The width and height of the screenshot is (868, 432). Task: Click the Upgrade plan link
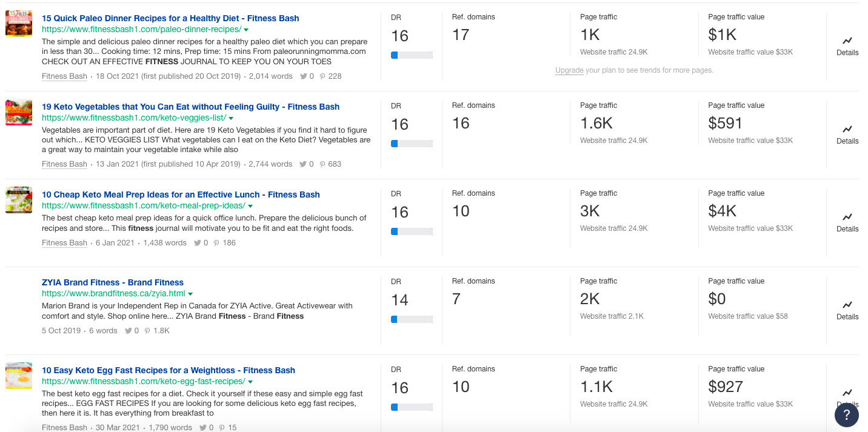click(x=569, y=70)
